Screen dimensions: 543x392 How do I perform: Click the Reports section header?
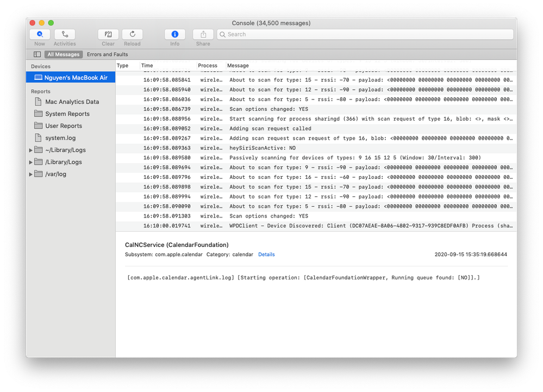pos(41,91)
